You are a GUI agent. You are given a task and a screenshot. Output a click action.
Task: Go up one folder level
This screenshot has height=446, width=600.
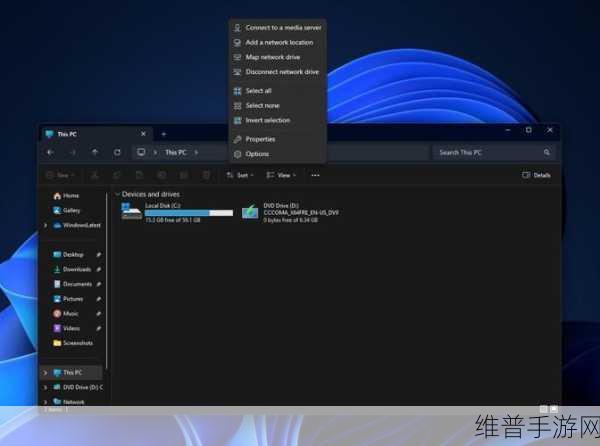click(95, 152)
